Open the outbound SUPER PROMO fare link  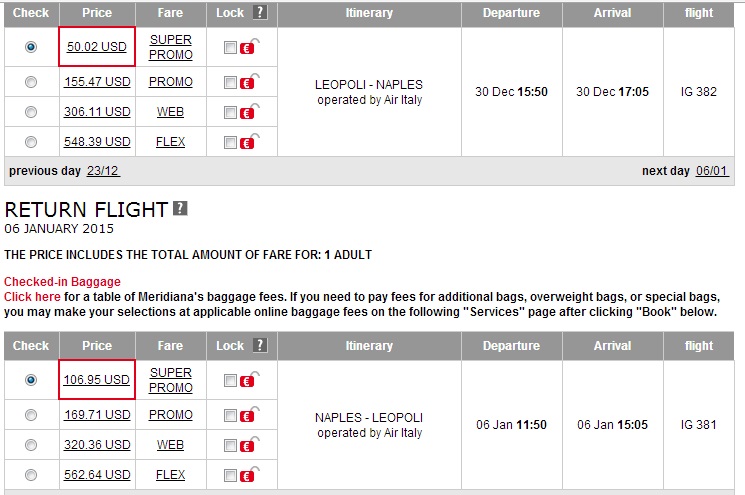171,47
